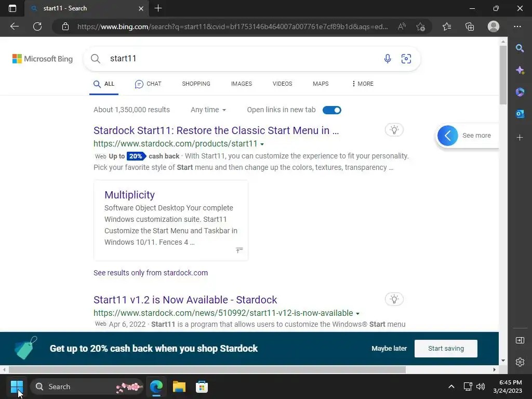Click the horizontal scrollbar thumb

(207, 369)
